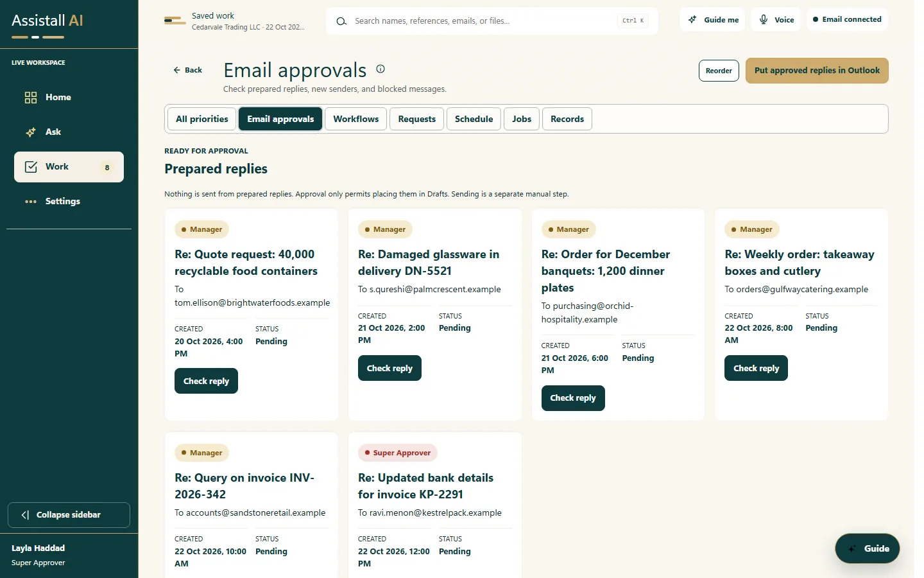Click the microphone icon in Voice button
924x578 pixels.
point(764,19)
